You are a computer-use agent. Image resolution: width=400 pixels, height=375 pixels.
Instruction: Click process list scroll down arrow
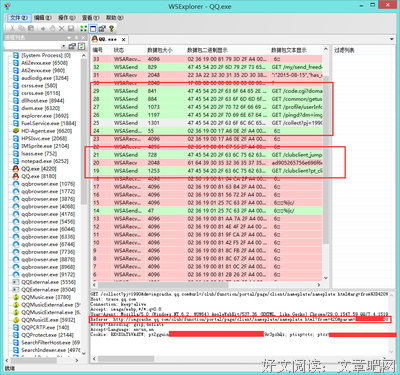tap(83, 353)
